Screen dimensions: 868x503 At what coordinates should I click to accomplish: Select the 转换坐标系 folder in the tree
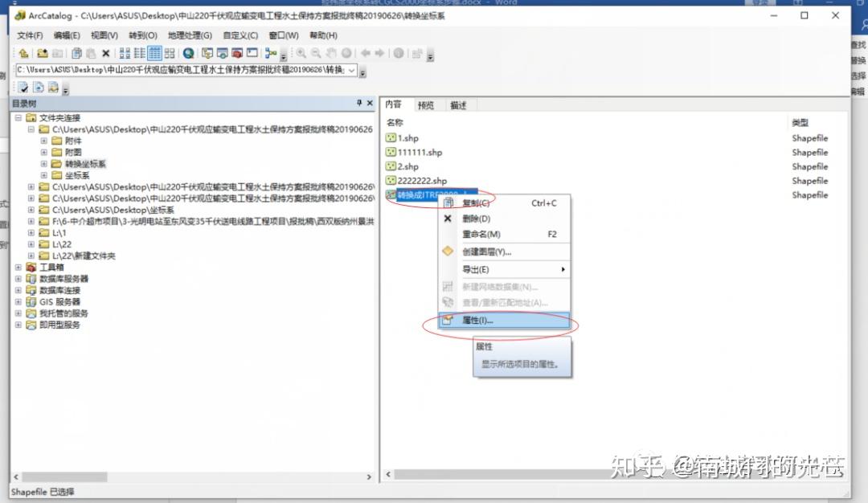(x=85, y=164)
